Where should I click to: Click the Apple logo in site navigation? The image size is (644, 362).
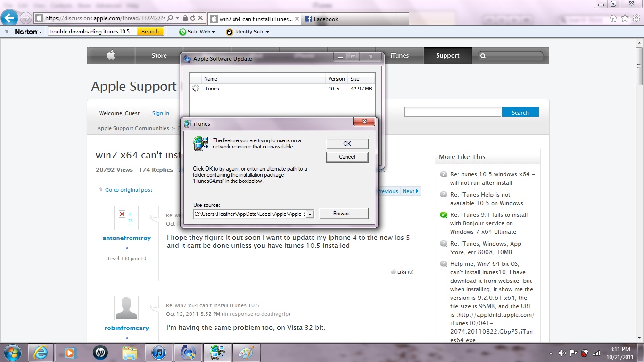click(x=111, y=56)
